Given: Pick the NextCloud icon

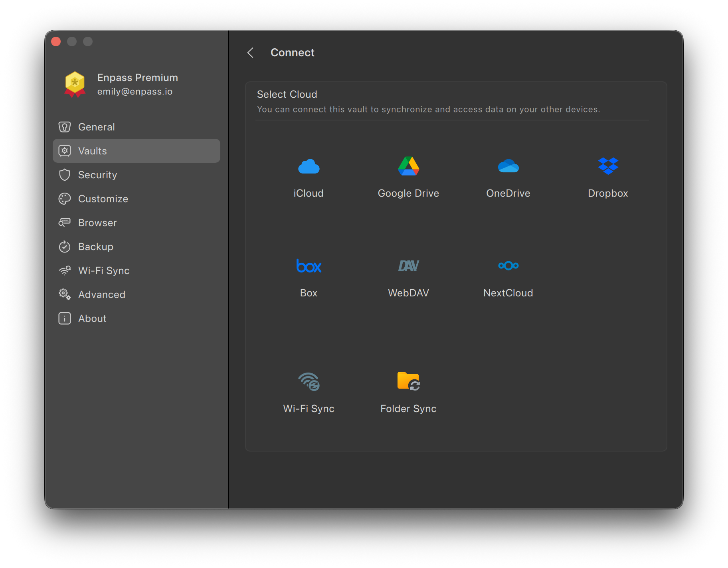Looking at the screenshot, I should click(x=508, y=266).
